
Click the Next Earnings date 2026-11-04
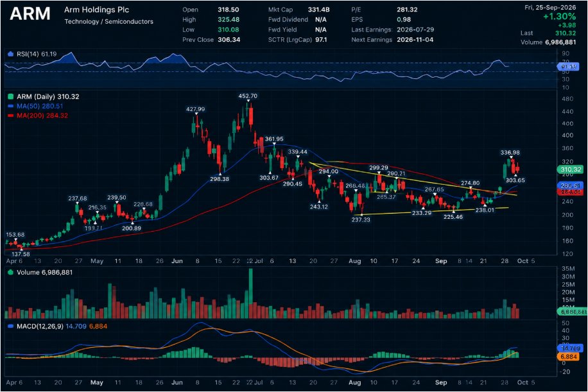tap(415, 40)
